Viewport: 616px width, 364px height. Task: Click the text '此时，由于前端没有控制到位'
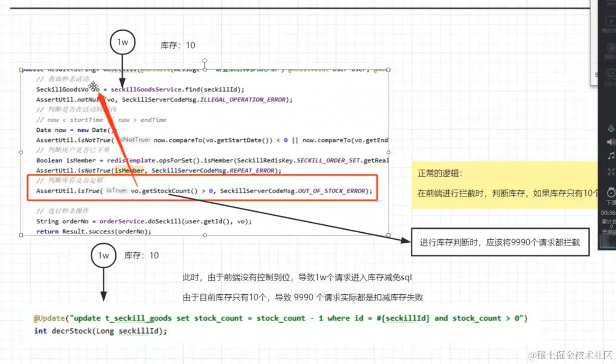(x=235, y=278)
